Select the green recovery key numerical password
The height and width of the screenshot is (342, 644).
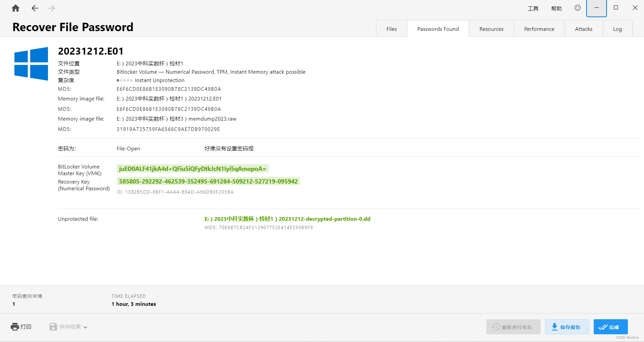208,181
